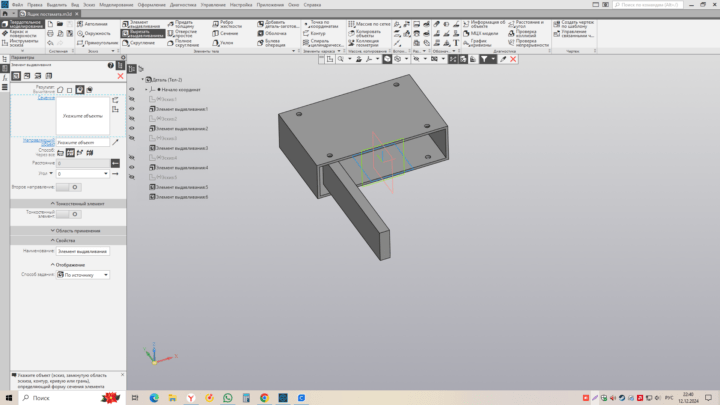
Task: Select the Автолиния sketch tool
Action: 97,22
